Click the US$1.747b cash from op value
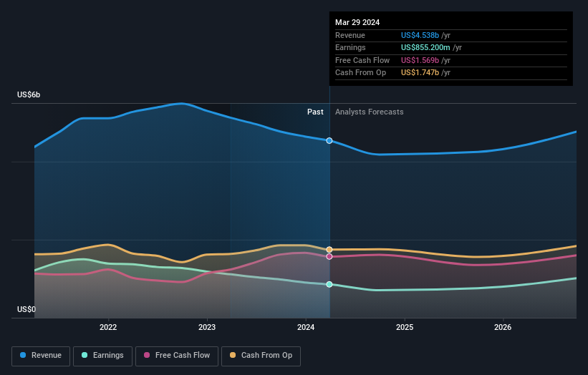This screenshot has height=375, width=588. [x=420, y=73]
